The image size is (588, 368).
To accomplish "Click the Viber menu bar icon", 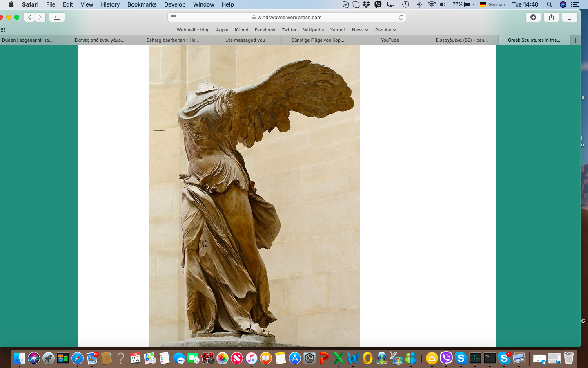I will (x=378, y=4).
